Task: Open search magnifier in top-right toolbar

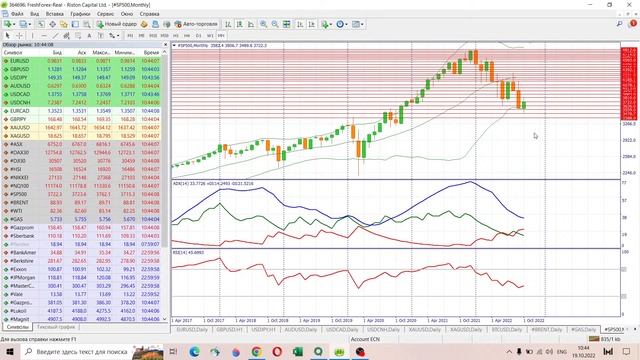Action: 619,24
